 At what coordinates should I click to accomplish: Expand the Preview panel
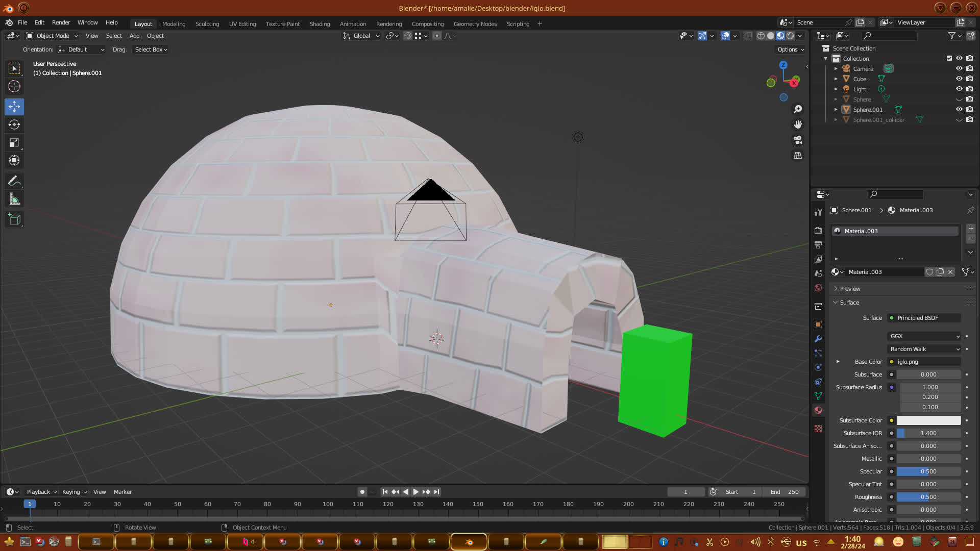pyautogui.click(x=850, y=289)
